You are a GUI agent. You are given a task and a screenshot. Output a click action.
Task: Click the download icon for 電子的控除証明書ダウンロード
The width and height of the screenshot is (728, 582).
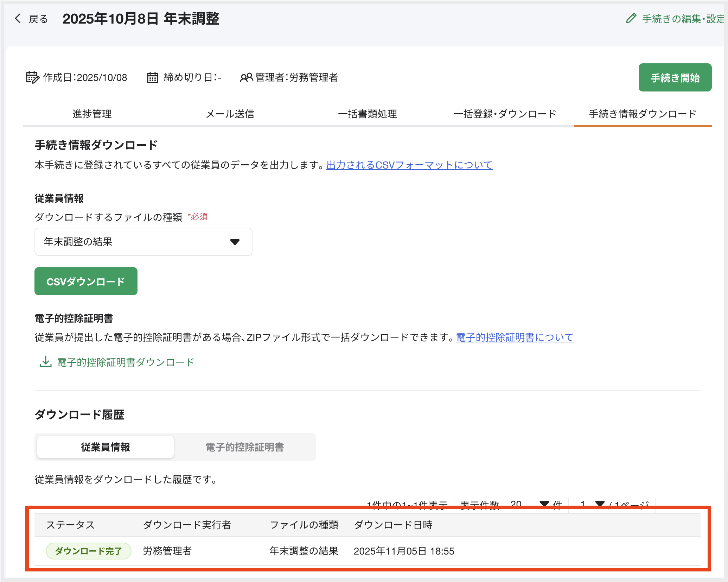45,362
